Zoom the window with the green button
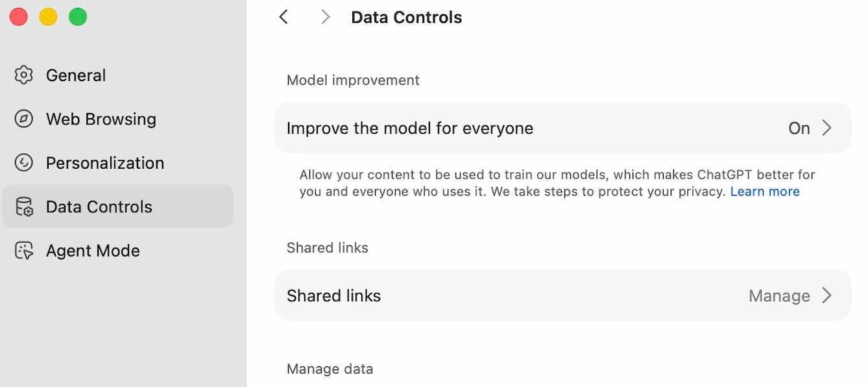868x387 pixels. [x=78, y=17]
